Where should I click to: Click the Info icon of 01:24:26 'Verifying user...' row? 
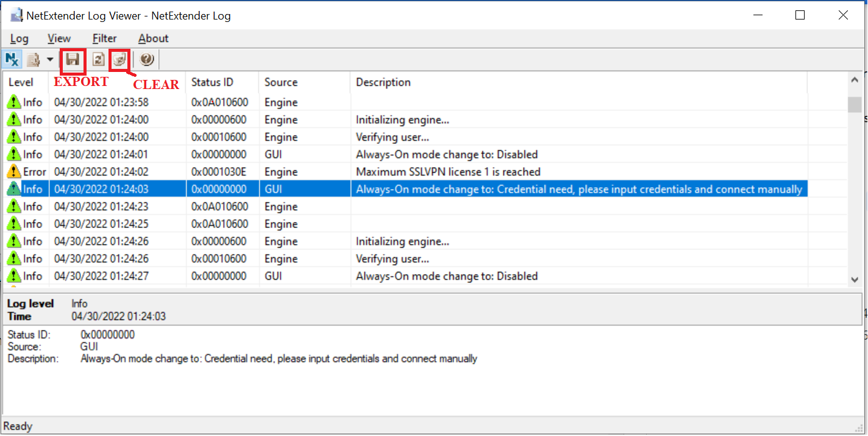14,259
